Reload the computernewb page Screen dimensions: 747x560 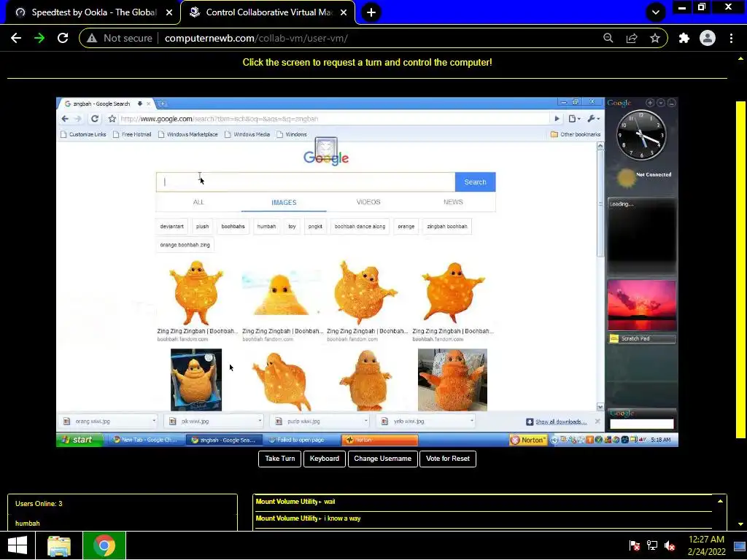click(63, 38)
